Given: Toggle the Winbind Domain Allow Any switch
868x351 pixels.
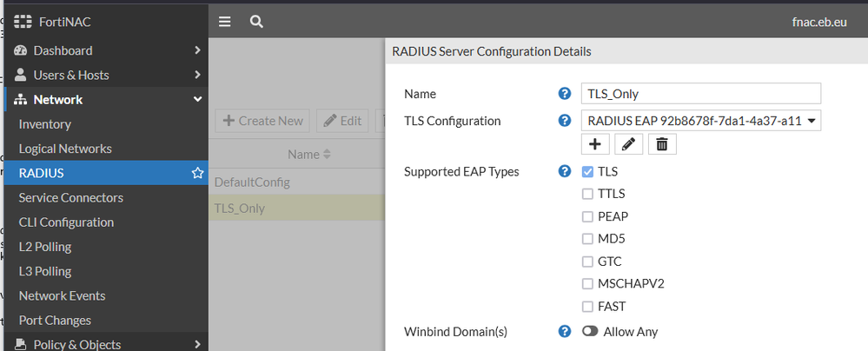Looking at the screenshot, I should tap(590, 331).
